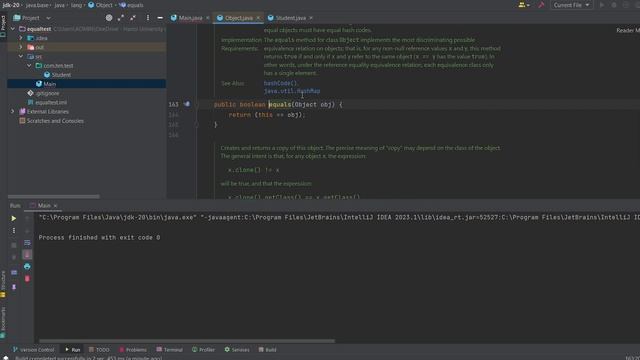Open Current File run configuration dropdown

tap(571, 5)
